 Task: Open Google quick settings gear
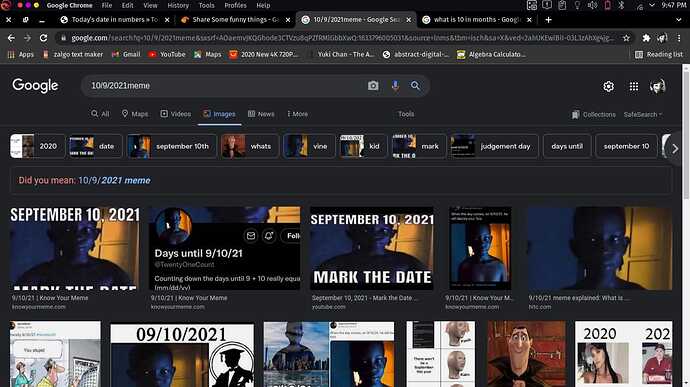tap(608, 86)
